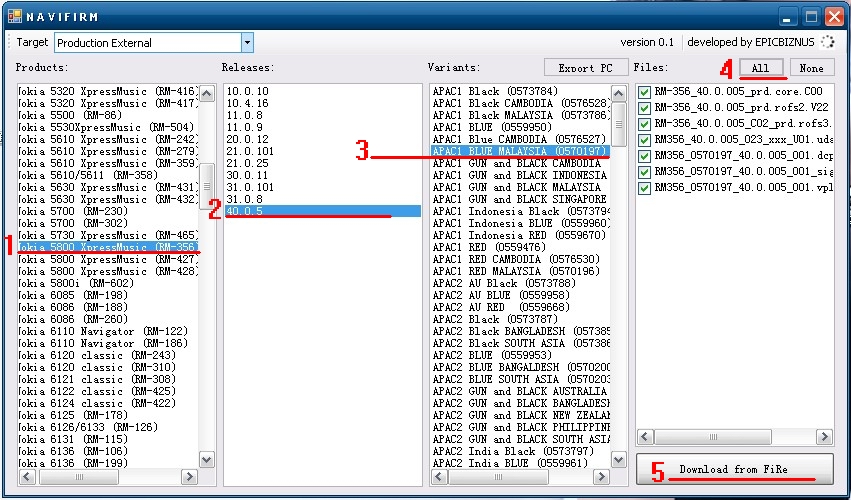
Task: Click Variants list scroll up arrow
Action: [x=618, y=93]
